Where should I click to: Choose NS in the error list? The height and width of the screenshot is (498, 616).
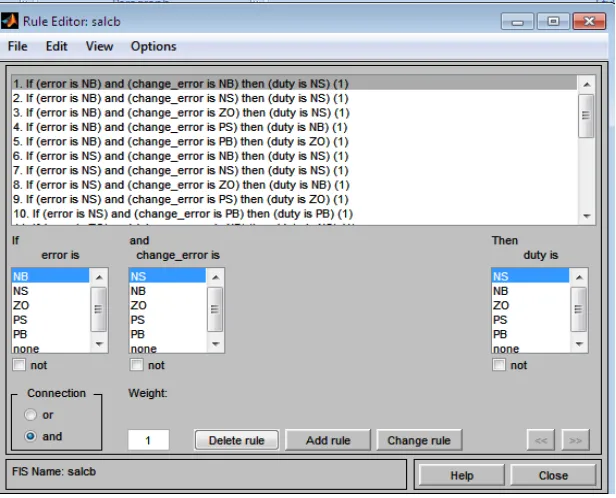[x=50, y=291]
